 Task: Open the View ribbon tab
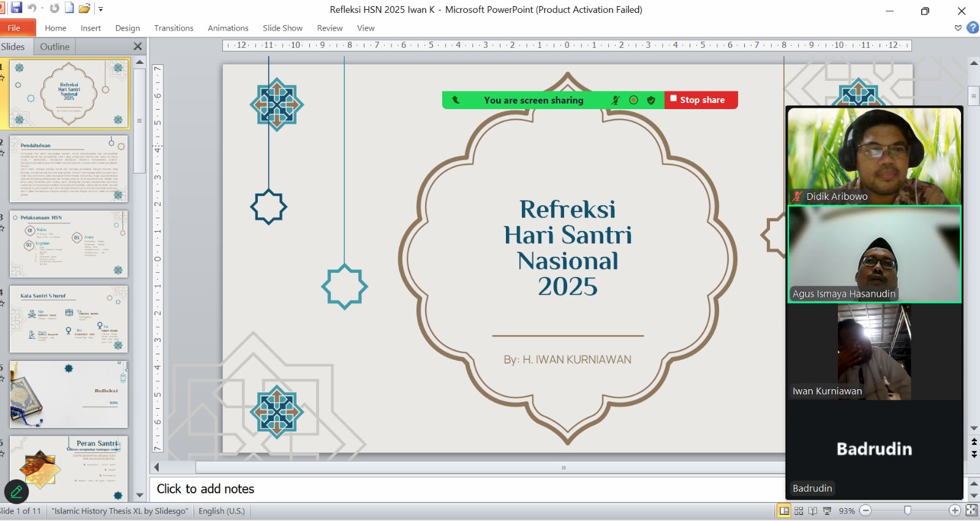click(x=366, y=28)
